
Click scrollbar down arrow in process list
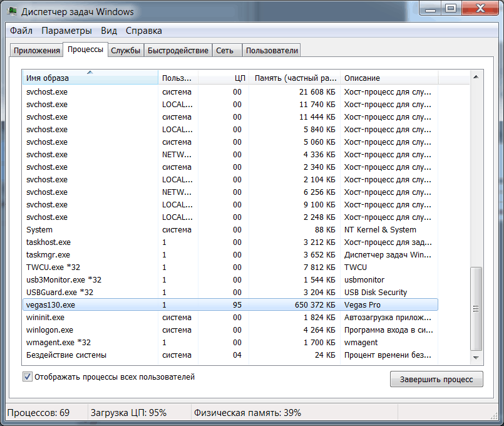point(476,358)
